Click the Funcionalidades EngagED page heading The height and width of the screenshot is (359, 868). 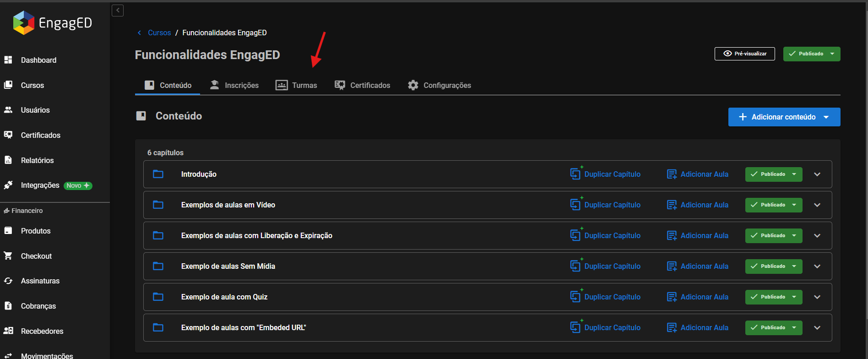coord(207,54)
